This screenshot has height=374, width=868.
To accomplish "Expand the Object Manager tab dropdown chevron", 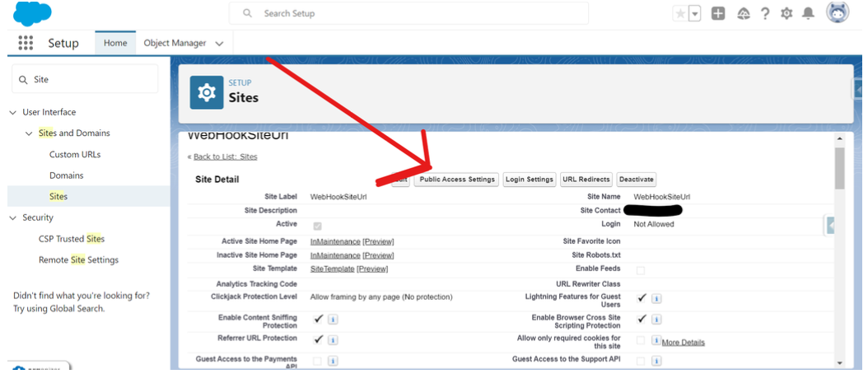I will click(x=219, y=44).
